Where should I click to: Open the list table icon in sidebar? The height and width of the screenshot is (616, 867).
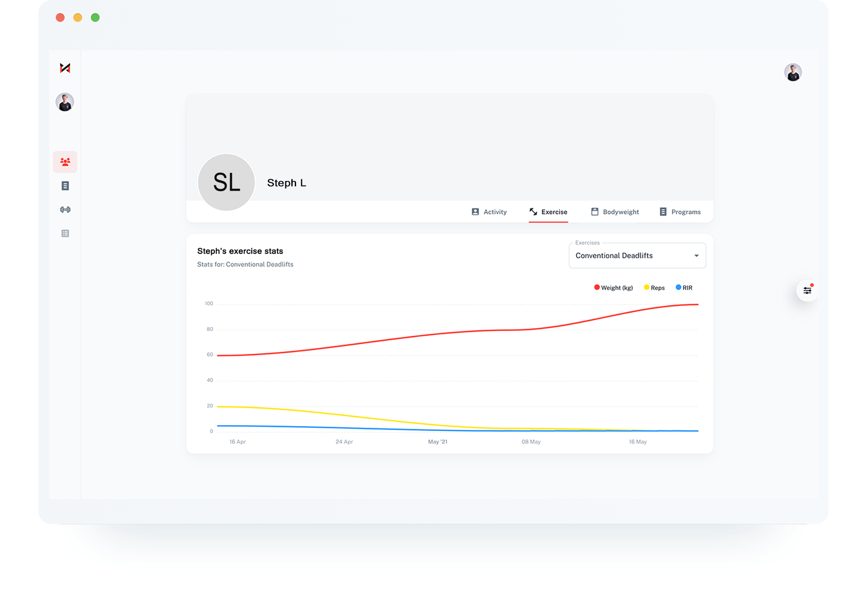[65, 234]
